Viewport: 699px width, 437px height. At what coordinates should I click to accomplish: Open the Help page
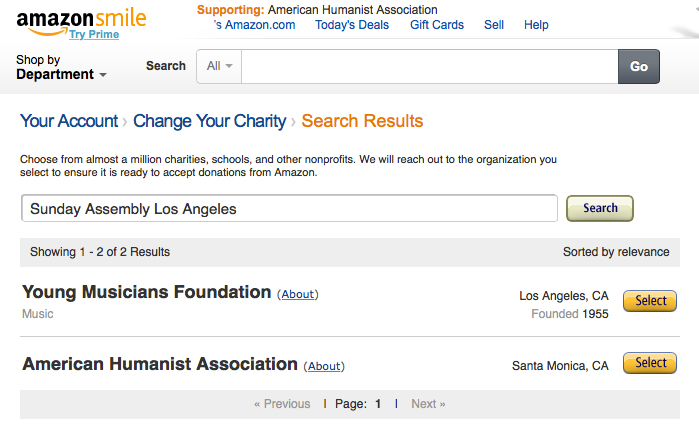pos(536,25)
